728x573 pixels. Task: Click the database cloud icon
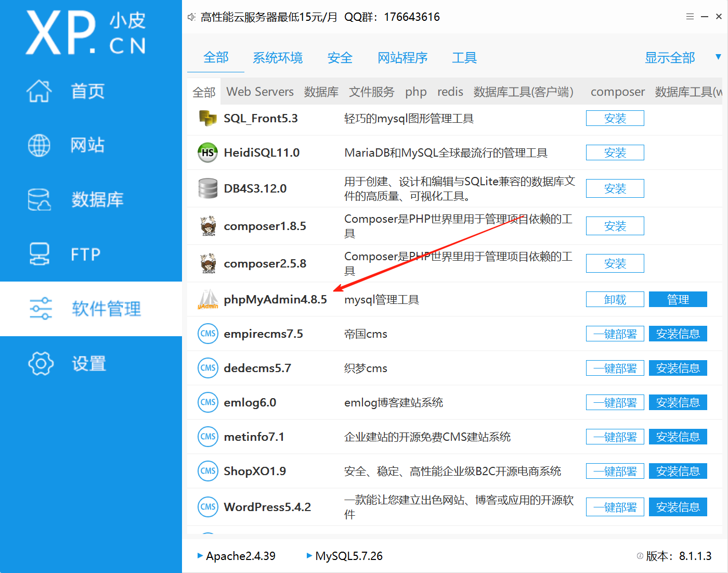coord(39,199)
